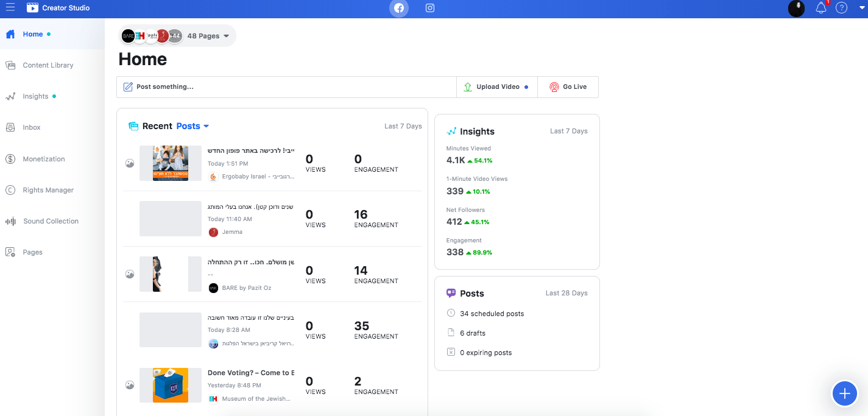Open Monetization section
Image resolution: width=868 pixels, height=416 pixels.
click(x=44, y=159)
